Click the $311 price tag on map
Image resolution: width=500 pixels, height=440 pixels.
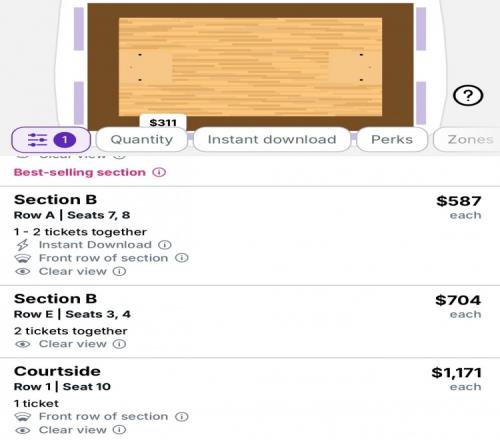click(163, 122)
